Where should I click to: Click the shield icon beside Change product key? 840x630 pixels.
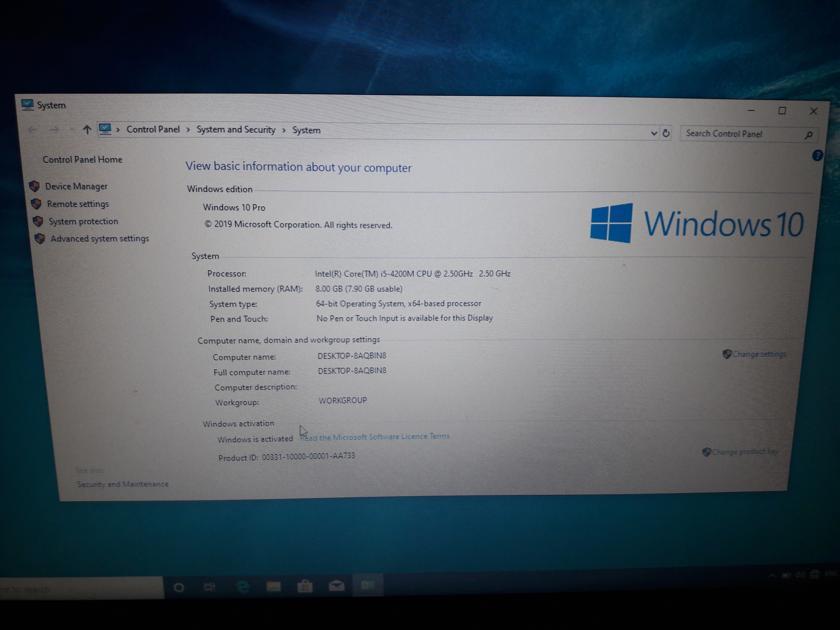point(706,452)
